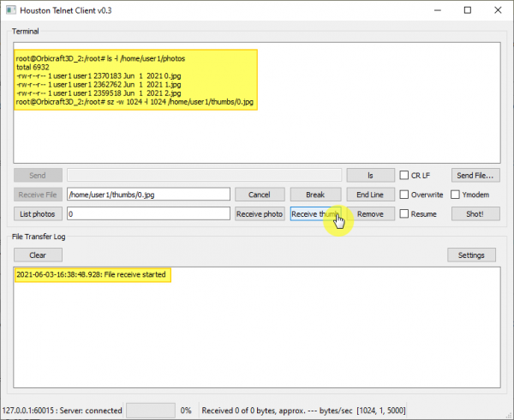Focus the photo number input field
The height and width of the screenshot is (420, 514).
148,213
